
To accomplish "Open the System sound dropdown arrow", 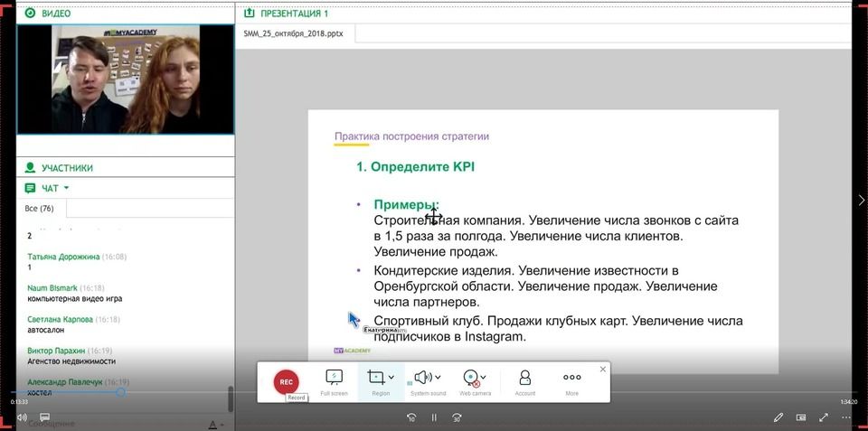I will 439,378.
